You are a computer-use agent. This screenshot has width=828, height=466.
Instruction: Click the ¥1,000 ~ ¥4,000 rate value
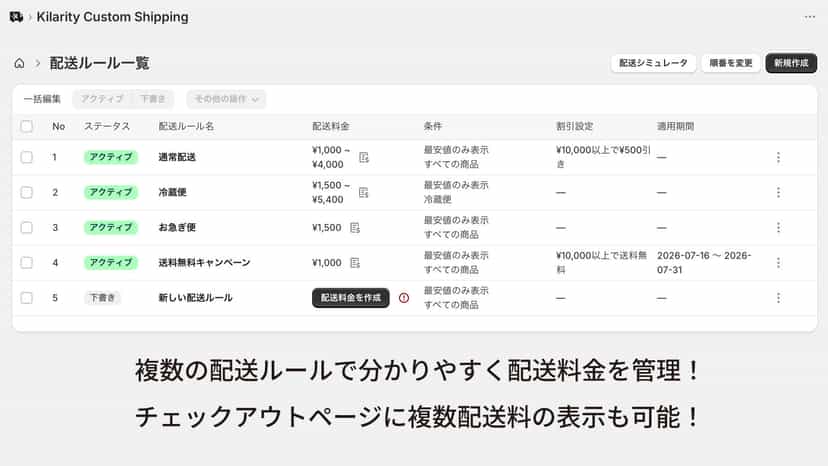coord(331,157)
